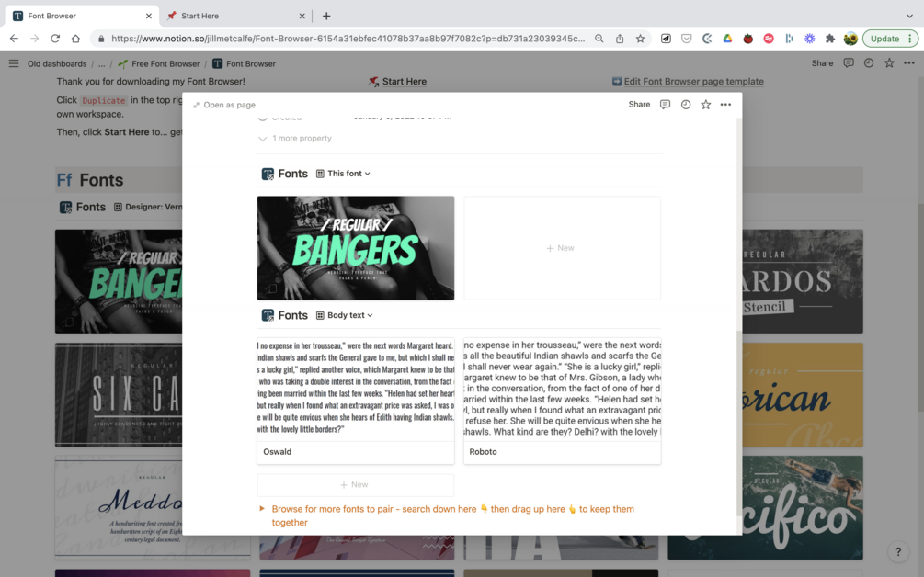Open page history clock in Notion top bar
The height and width of the screenshot is (577, 924).
tap(869, 63)
